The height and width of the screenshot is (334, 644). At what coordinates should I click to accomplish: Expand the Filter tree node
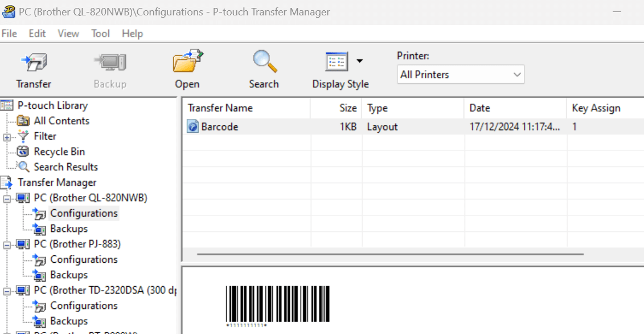(7, 137)
